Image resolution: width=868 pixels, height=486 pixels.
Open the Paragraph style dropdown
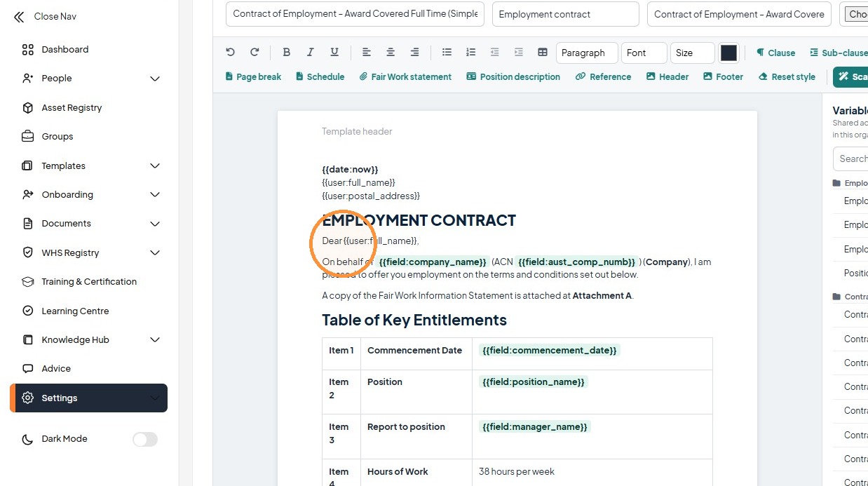pyautogui.click(x=587, y=53)
